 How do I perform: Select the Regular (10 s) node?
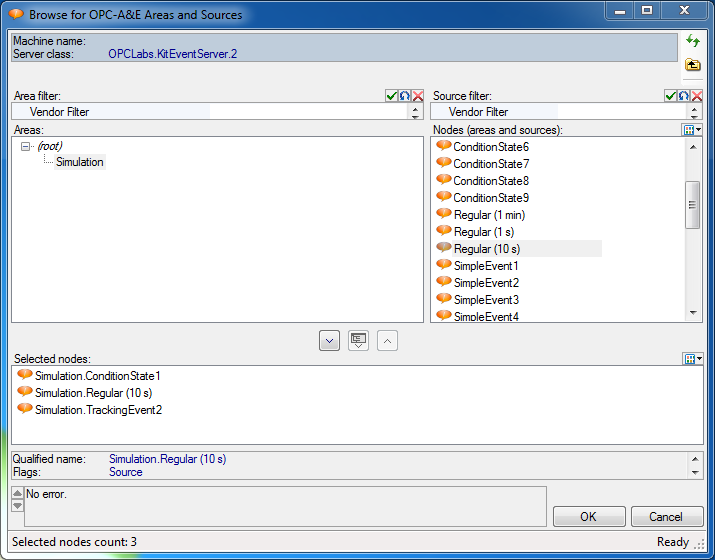pos(487,249)
